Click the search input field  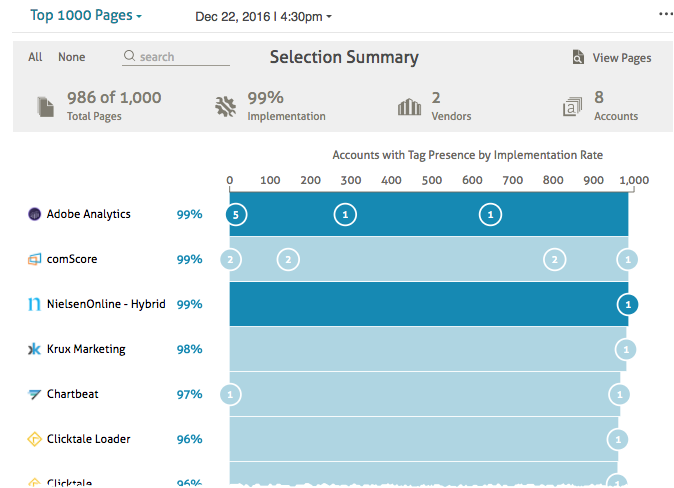[176, 57]
